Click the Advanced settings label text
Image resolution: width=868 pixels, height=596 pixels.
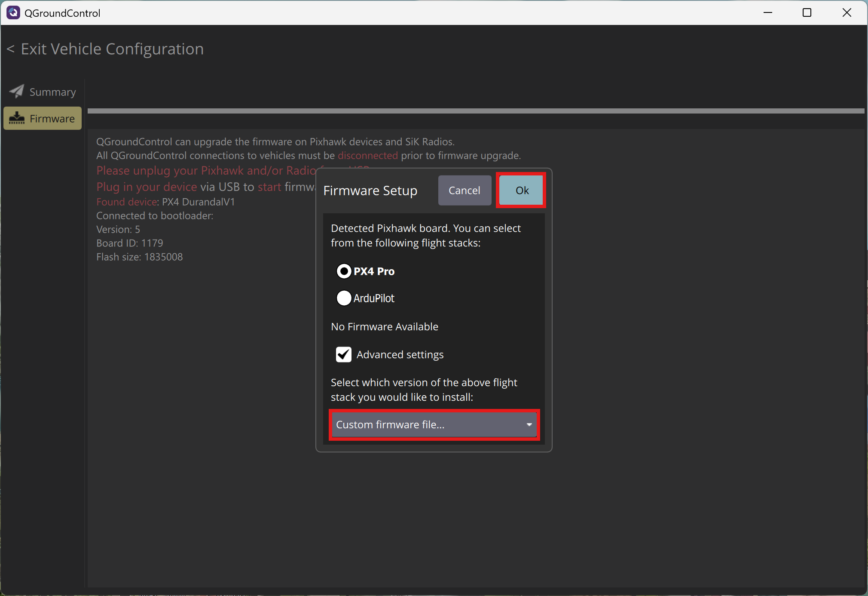click(400, 355)
